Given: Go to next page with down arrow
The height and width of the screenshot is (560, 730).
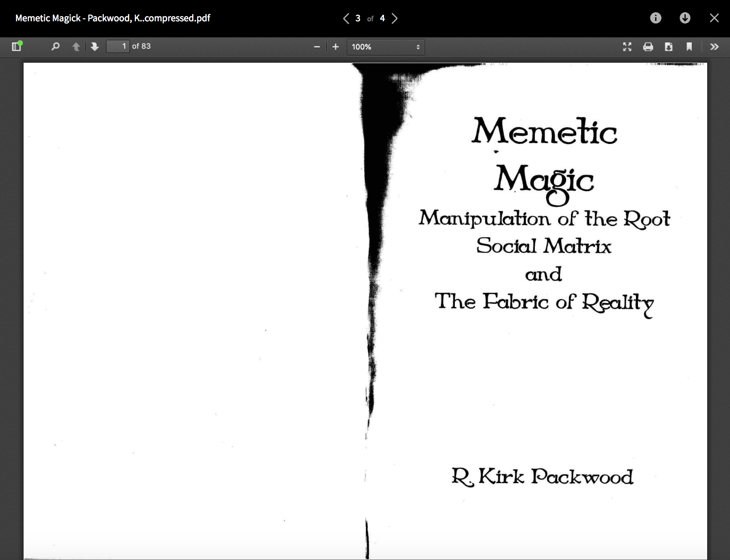Looking at the screenshot, I should click(94, 46).
